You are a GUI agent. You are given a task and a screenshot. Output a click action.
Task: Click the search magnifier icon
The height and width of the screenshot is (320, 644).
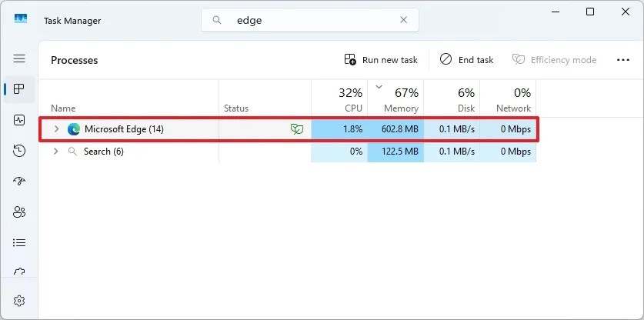coord(217,20)
